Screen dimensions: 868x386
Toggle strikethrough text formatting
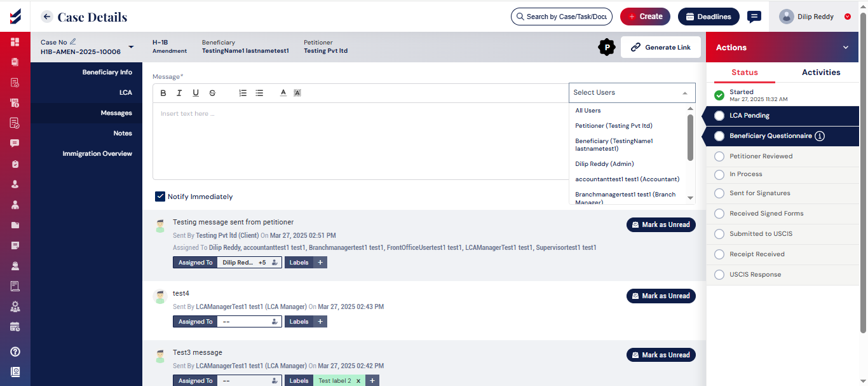point(212,93)
